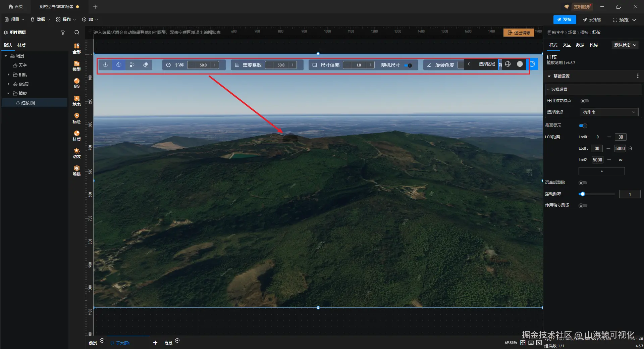Open the 操作 menu dropdown
Screen dimensions: 644x349
(x=66, y=19)
